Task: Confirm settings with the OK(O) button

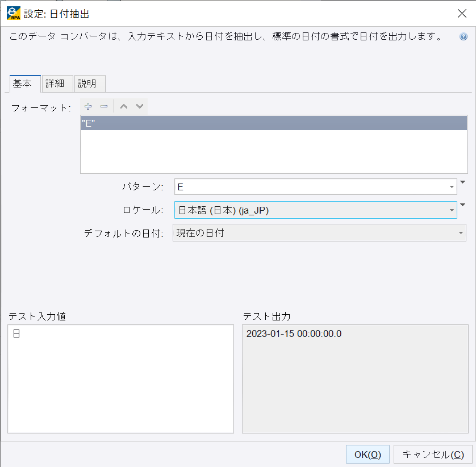Action: pyautogui.click(x=368, y=455)
